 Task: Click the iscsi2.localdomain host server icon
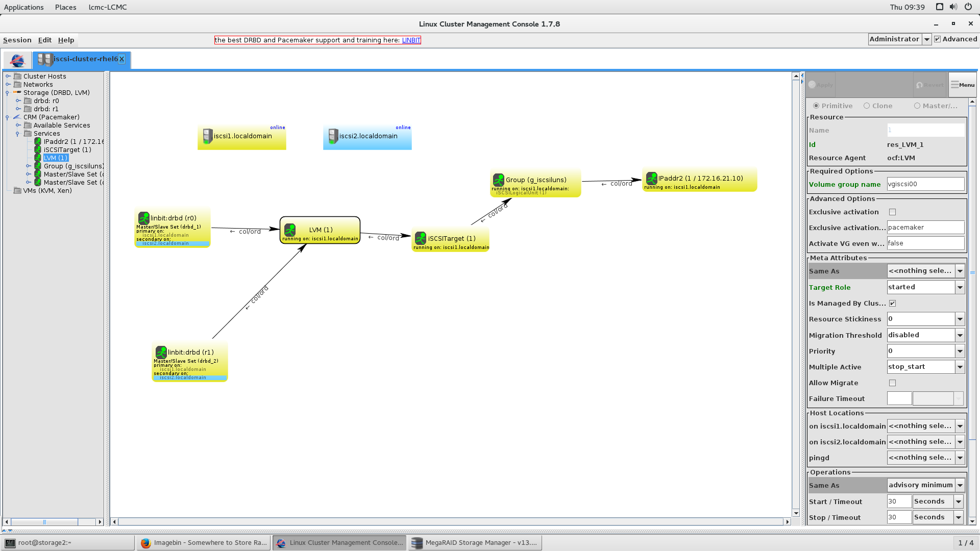coord(333,136)
